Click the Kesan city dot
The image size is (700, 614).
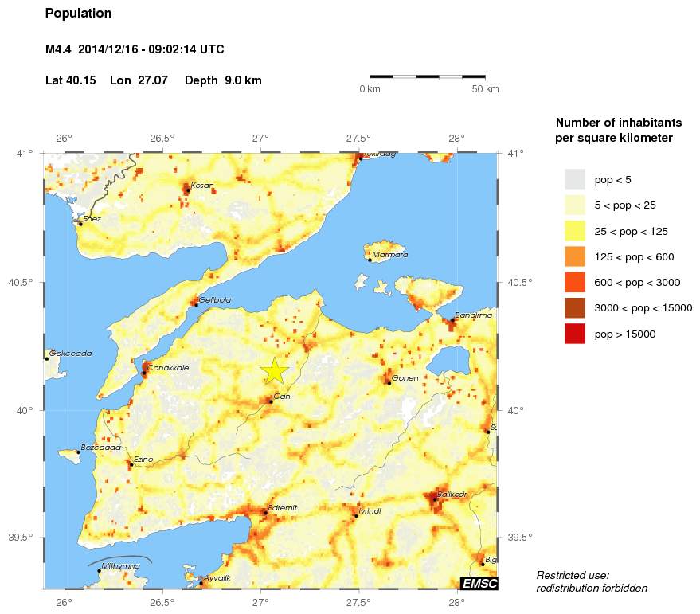point(188,190)
